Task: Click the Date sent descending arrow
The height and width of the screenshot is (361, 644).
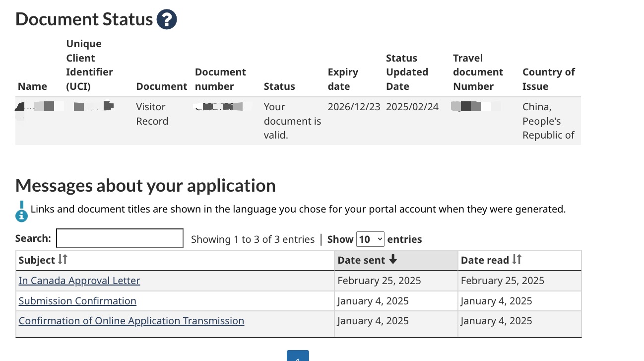Action: coord(393,260)
